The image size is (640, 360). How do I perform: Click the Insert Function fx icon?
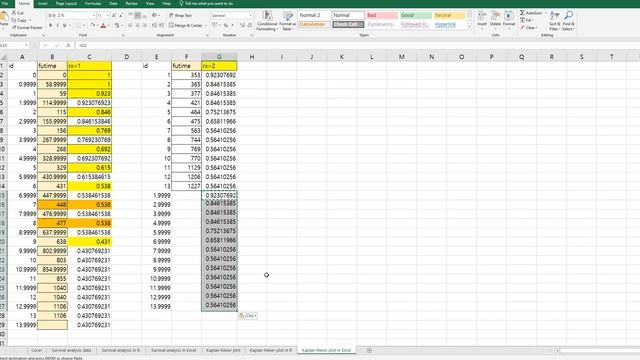click(68, 45)
